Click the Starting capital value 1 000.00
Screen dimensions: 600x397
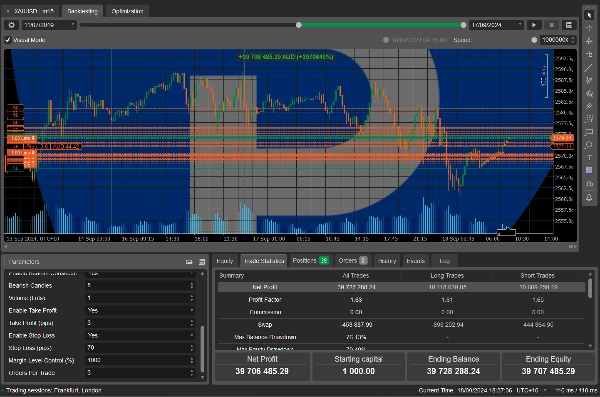tap(359, 371)
